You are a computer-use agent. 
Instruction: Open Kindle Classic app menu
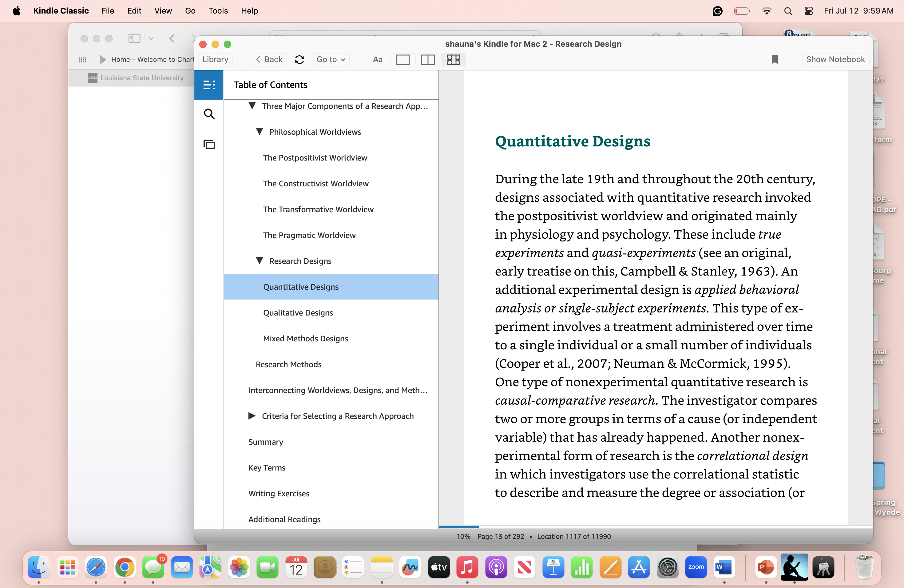tap(61, 11)
